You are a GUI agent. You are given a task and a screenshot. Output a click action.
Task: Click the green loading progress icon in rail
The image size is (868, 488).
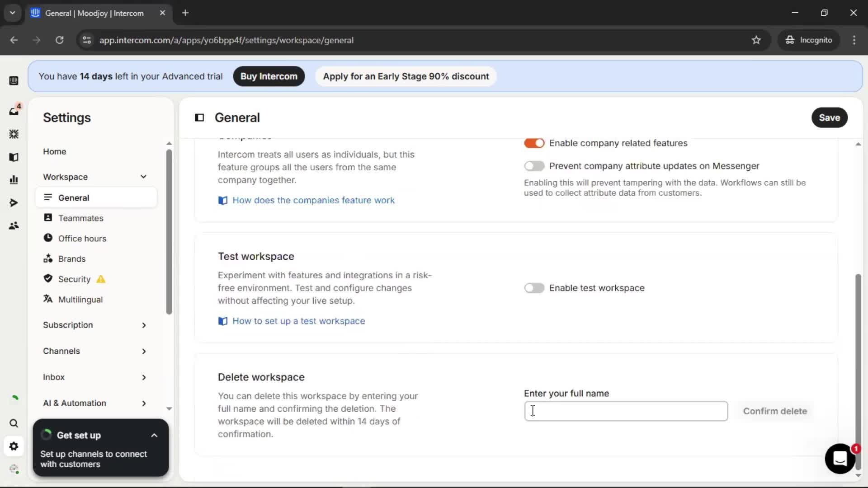pos(14,398)
